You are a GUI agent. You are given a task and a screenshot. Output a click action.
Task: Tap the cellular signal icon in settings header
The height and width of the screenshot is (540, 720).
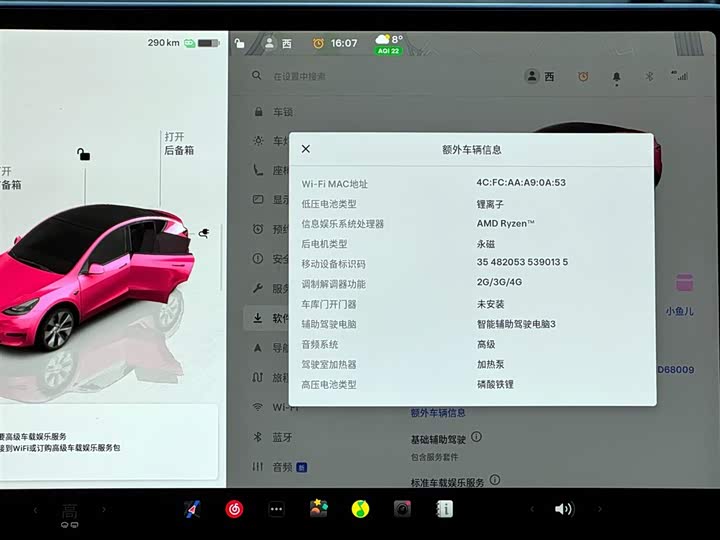pos(680,75)
